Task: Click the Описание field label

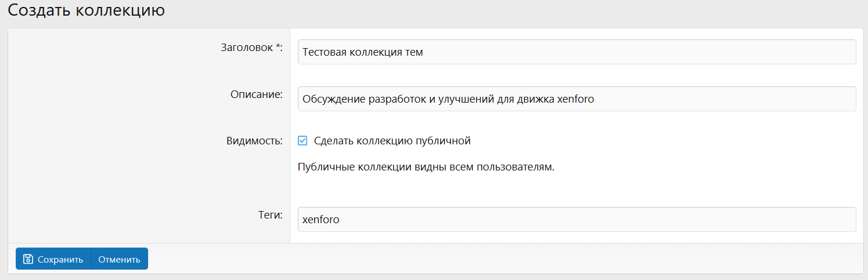Action: coord(256,94)
